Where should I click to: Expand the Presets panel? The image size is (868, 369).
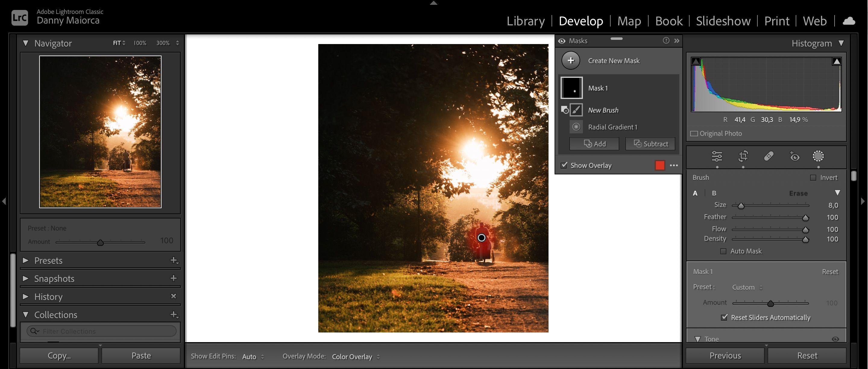(x=26, y=260)
